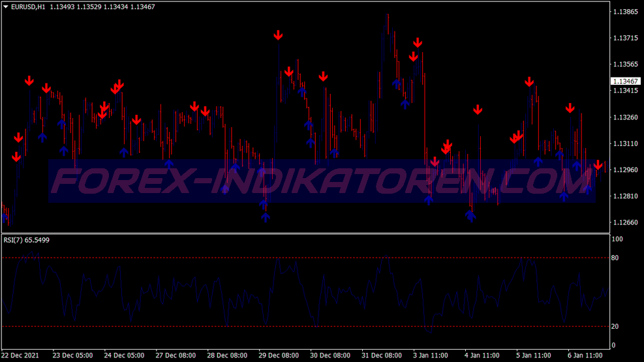Click the 27 Dec 08:00 time label
This screenshot has height=362, width=644.
176,355
